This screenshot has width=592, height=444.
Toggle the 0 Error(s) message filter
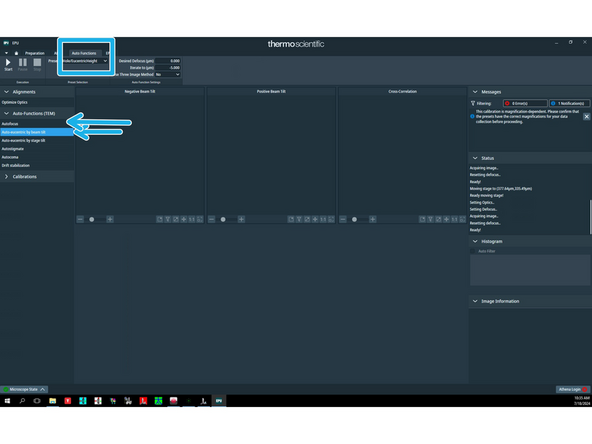525,103
